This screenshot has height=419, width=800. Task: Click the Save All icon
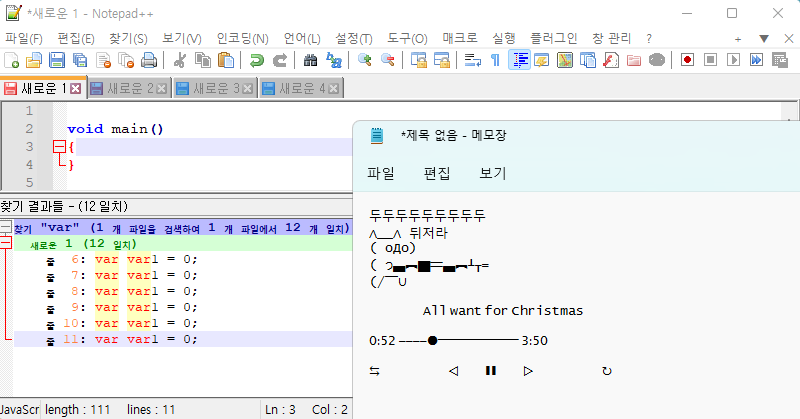coord(80,60)
